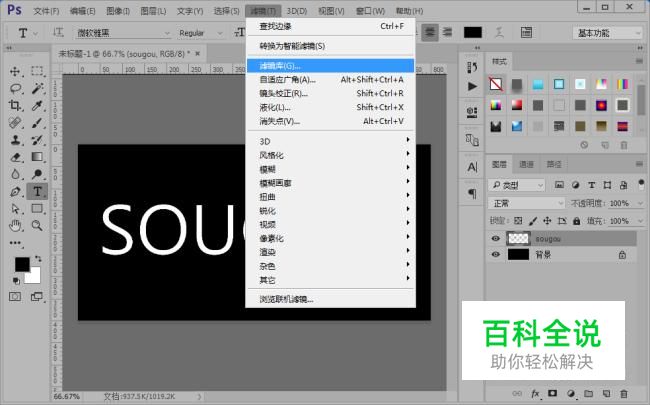
Task: Expand the 模糊 submenu
Action: tap(331, 169)
